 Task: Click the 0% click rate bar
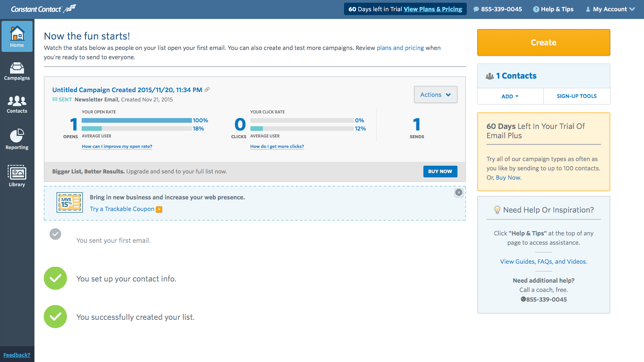[x=302, y=120]
